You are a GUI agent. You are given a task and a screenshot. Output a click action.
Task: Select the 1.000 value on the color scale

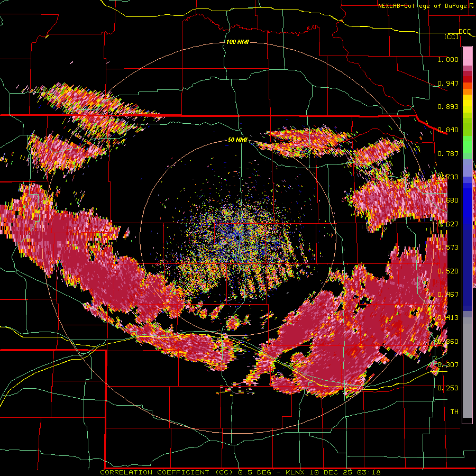coord(448,59)
